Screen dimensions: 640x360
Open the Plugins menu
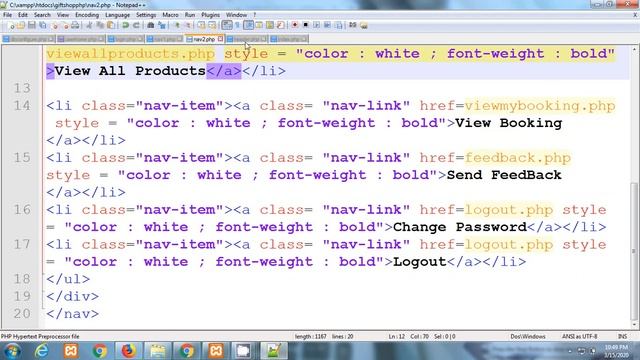click(x=210, y=15)
